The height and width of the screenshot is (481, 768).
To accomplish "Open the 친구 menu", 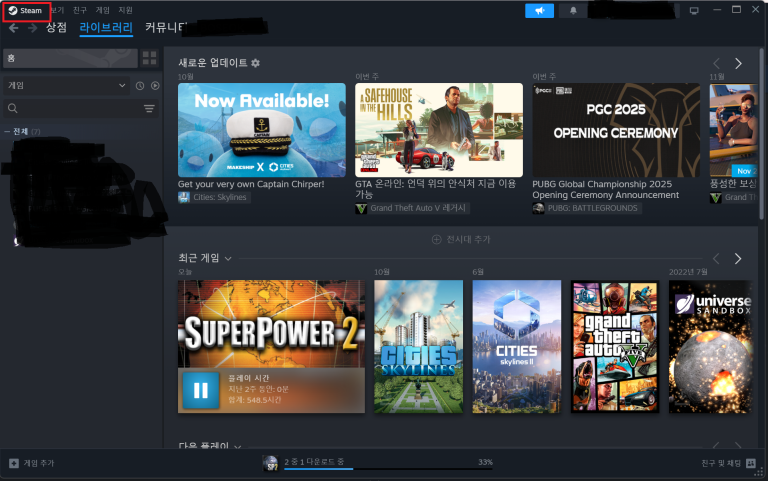I will (79, 10).
